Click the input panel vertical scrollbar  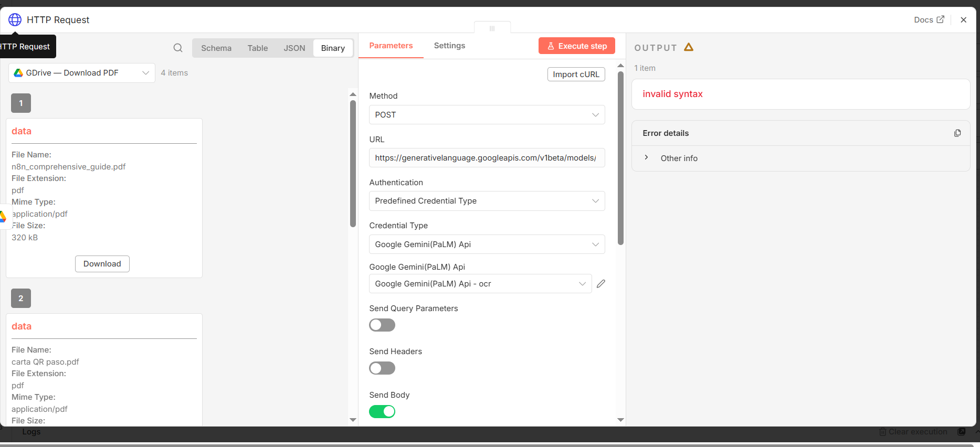353,164
